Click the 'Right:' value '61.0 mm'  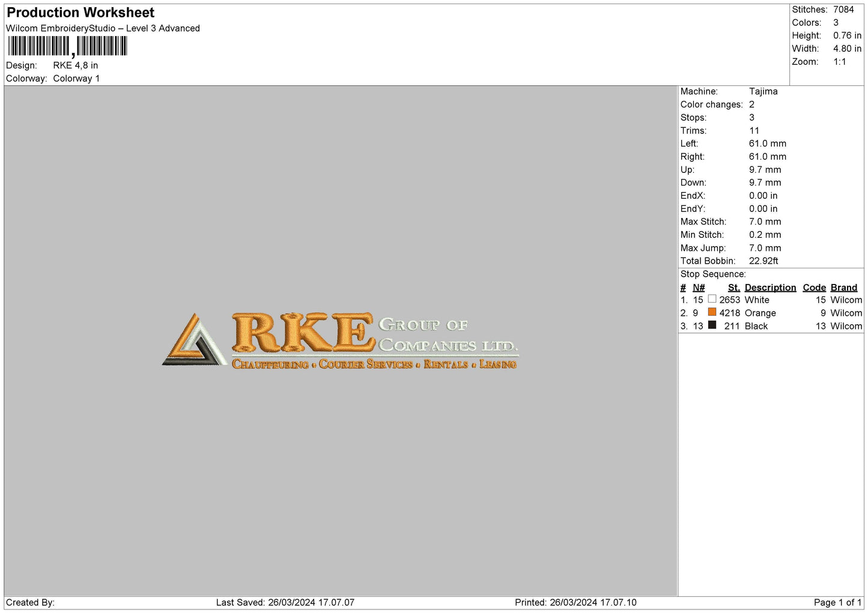pos(768,157)
